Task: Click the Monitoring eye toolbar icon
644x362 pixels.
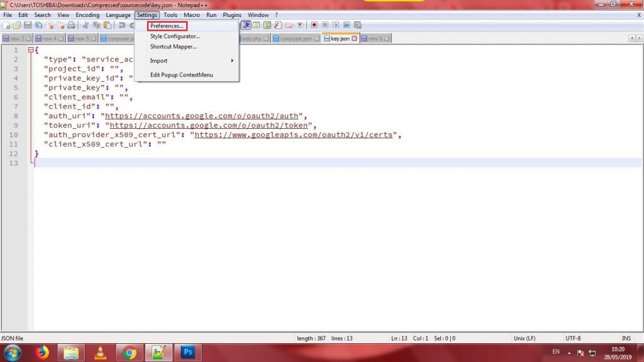Action: (300, 25)
